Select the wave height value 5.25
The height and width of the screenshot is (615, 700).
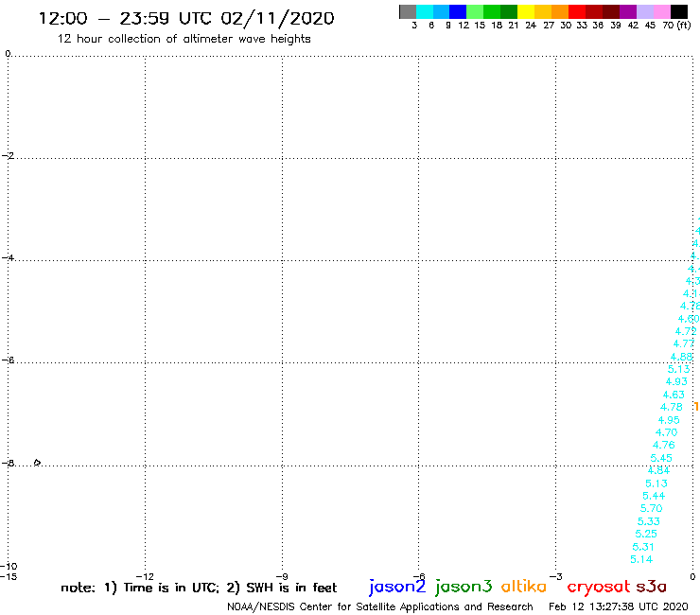click(x=646, y=534)
